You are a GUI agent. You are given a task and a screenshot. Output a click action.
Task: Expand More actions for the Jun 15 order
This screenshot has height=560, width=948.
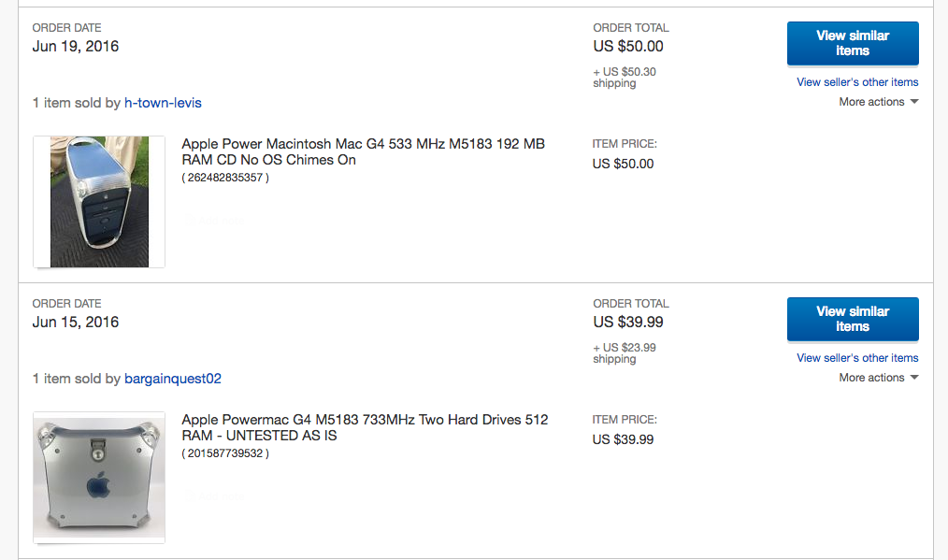[878, 378]
